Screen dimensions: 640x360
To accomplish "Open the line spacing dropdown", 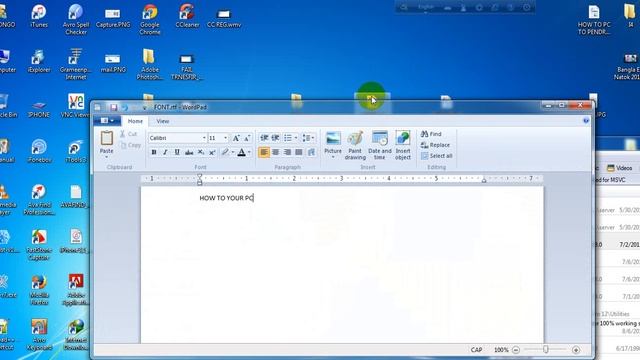I will point(308,138).
